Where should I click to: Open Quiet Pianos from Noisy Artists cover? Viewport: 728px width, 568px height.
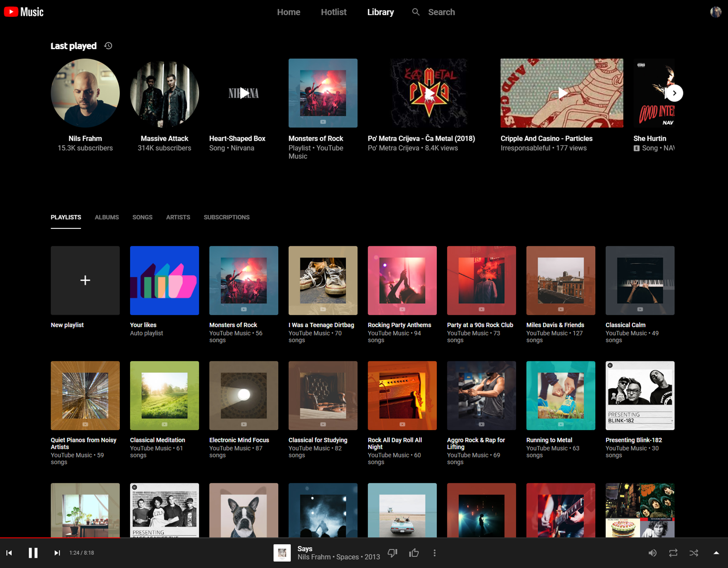click(85, 396)
